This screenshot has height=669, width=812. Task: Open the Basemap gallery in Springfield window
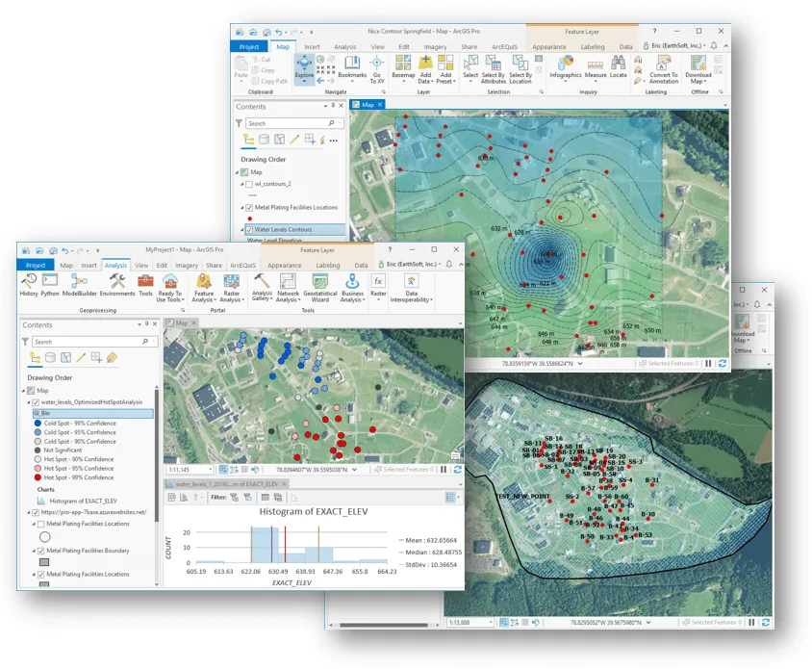tap(403, 68)
